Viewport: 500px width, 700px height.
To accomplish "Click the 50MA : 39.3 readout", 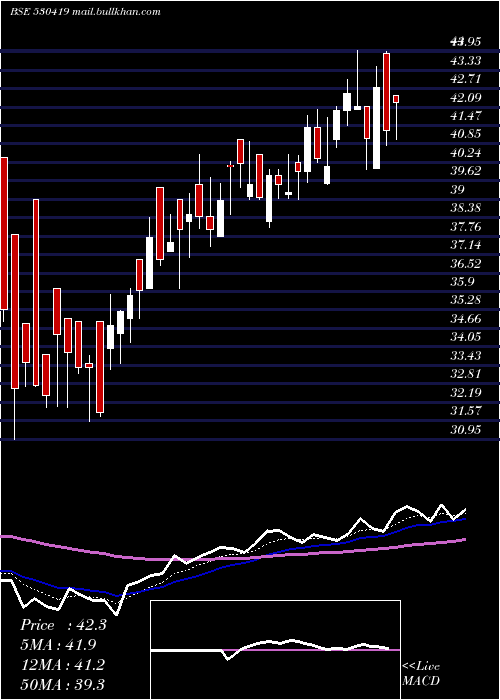I will pyautogui.click(x=62, y=684).
